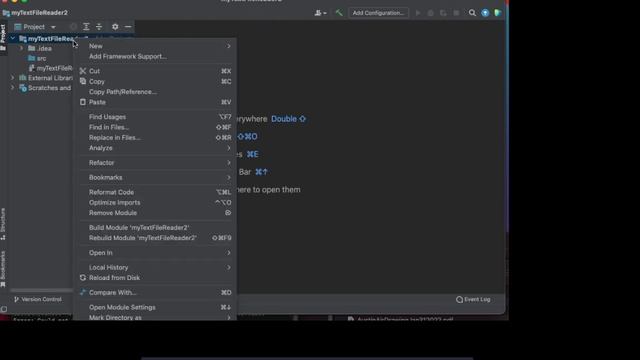Click Expand All icon in Project panel
This screenshot has height=360, width=640.
pos(86,27)
